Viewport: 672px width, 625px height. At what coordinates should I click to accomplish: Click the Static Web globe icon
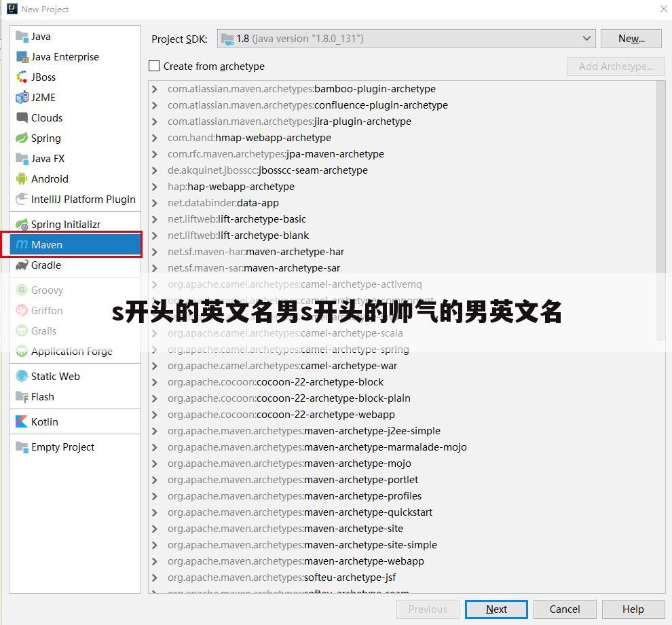click(22, 376)
